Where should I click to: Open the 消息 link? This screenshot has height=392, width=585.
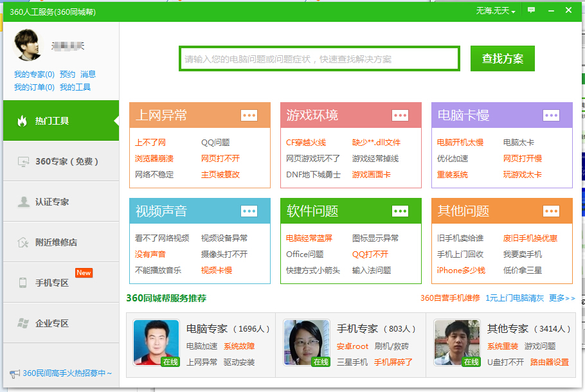[x=88, y=75]
